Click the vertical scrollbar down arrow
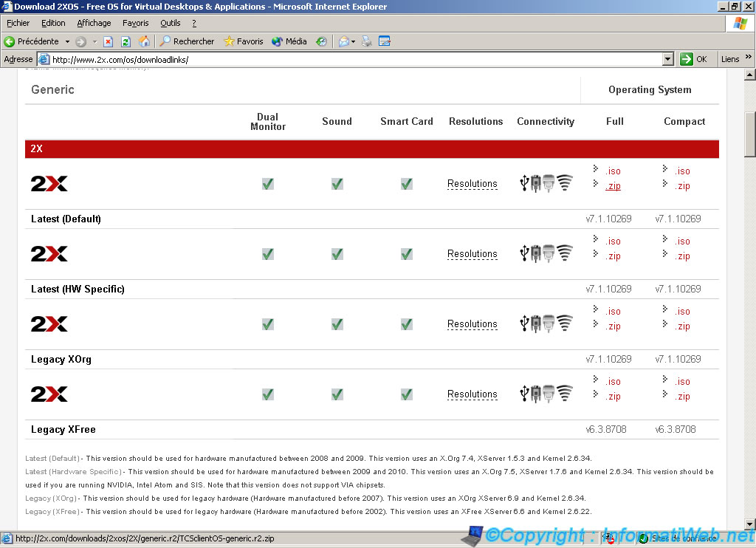Viewport: 756px width, 548px height. tap(749, 524)
